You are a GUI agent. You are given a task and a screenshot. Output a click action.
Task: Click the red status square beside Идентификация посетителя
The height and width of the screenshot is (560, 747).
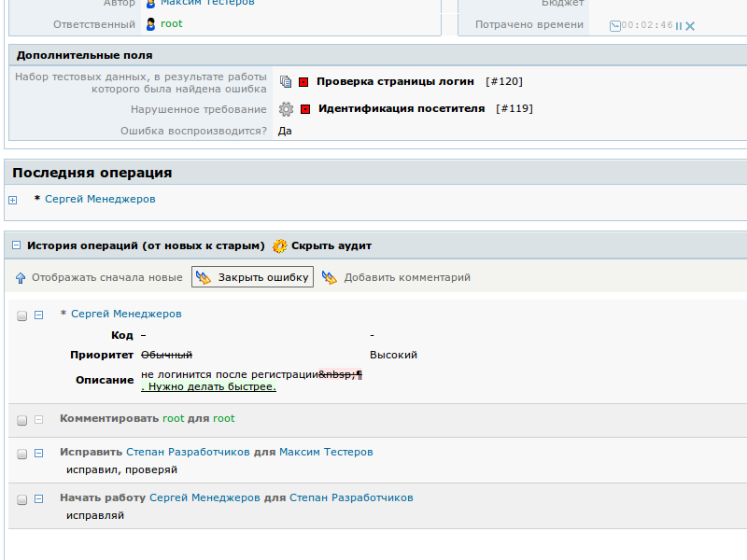tap(305, 109)
